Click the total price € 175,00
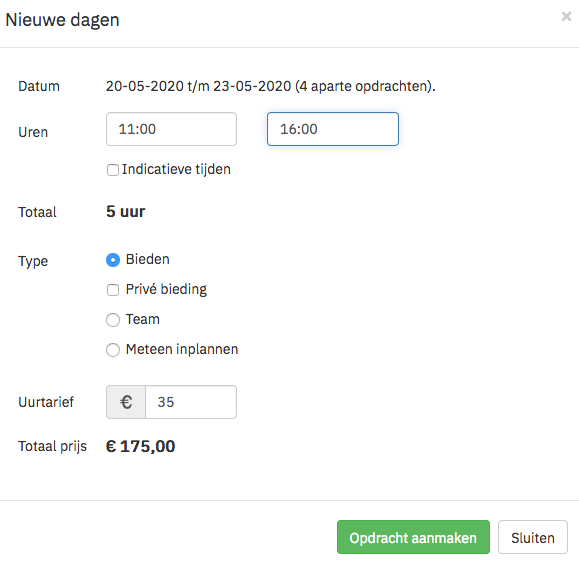 click(141, 447)
